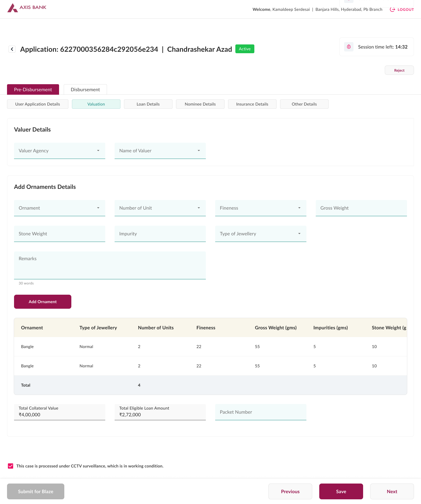
Task: Open the Other Details section
Action: [x=304, y=104]
